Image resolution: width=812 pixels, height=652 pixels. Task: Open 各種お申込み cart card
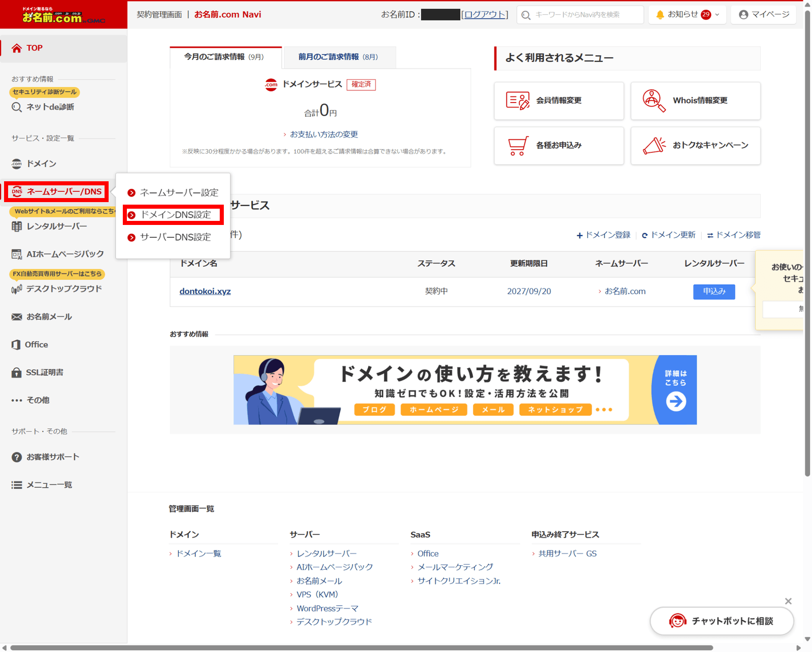(559, 145)
